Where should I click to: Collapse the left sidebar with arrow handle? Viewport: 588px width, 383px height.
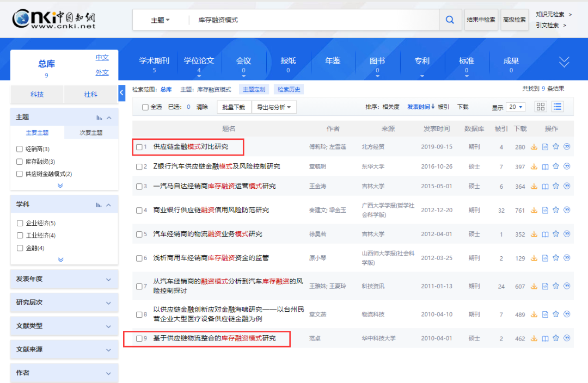point(122,94)
